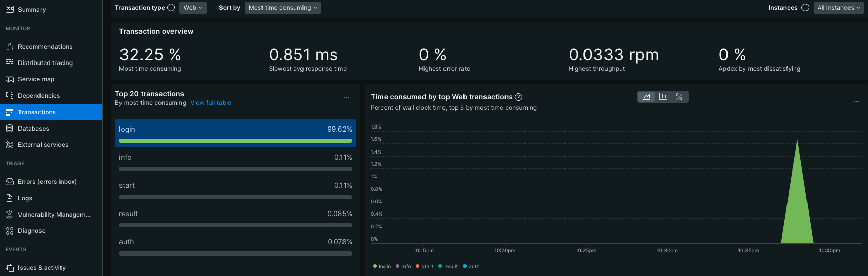Open Logs from the sidebar
868x276 pixels.
[25, 198]
